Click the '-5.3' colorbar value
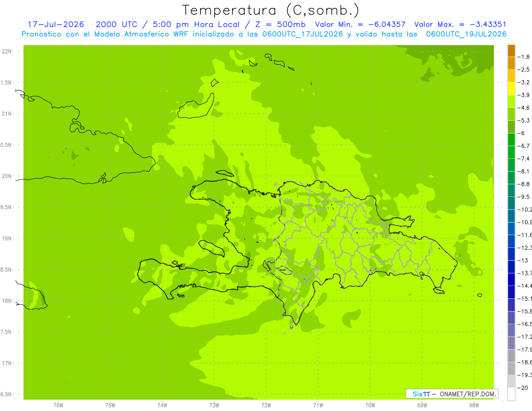 [524, 120]
